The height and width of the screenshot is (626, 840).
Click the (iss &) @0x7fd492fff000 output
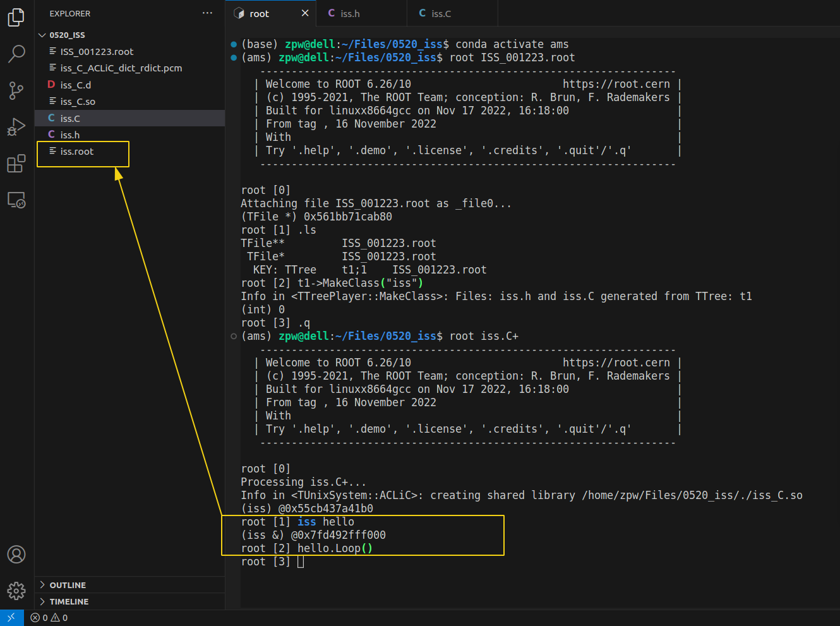(x=313, y=535)
